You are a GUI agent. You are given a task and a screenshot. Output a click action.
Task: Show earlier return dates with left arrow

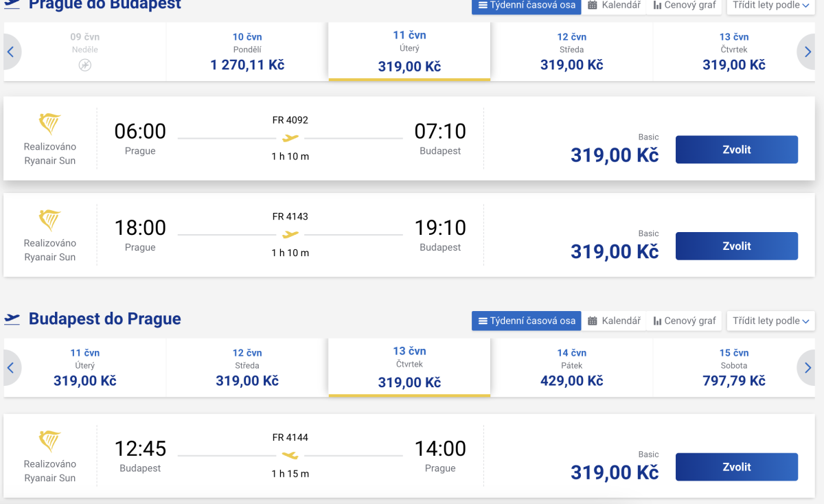coord(11,368)
